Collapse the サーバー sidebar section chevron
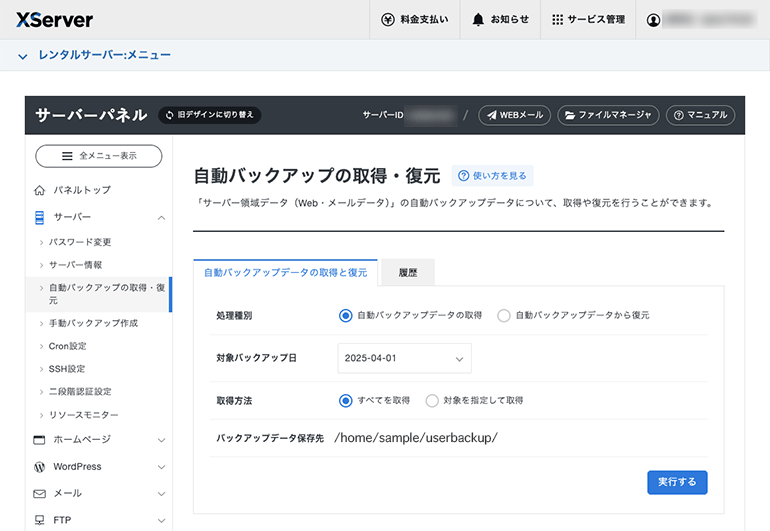The width and height of the screenshot is (770, 531). 161,218
